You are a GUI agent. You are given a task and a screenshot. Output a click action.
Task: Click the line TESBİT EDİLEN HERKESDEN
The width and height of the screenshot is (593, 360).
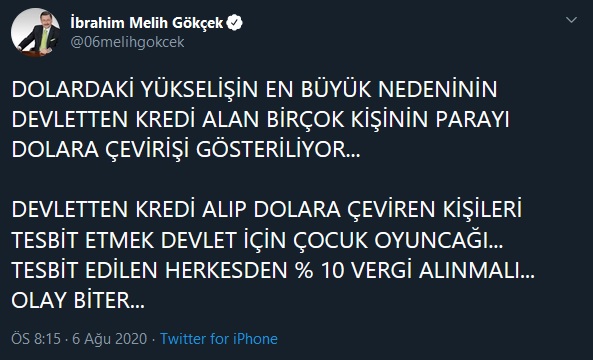coord(273,270)
